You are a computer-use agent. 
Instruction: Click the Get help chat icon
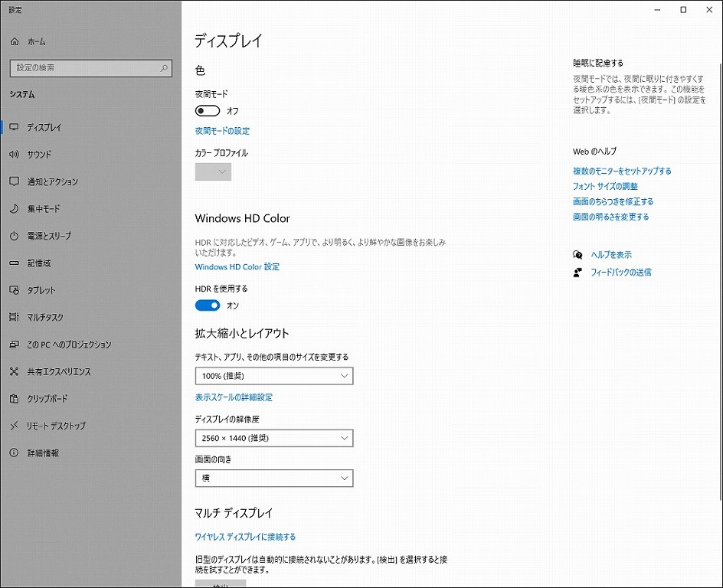[577, 255]
